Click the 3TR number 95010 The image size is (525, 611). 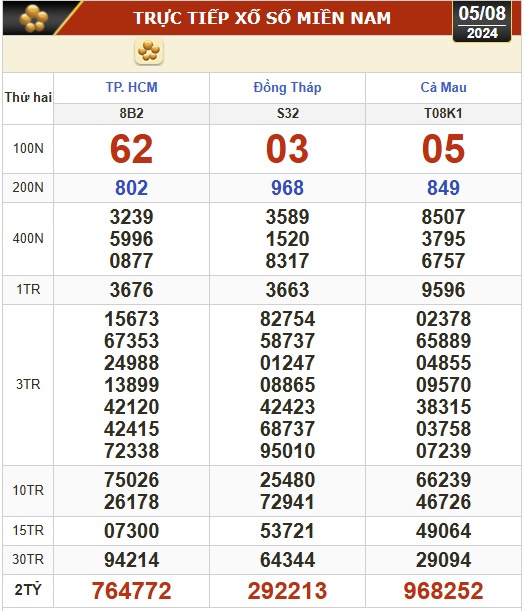(287, 451)
